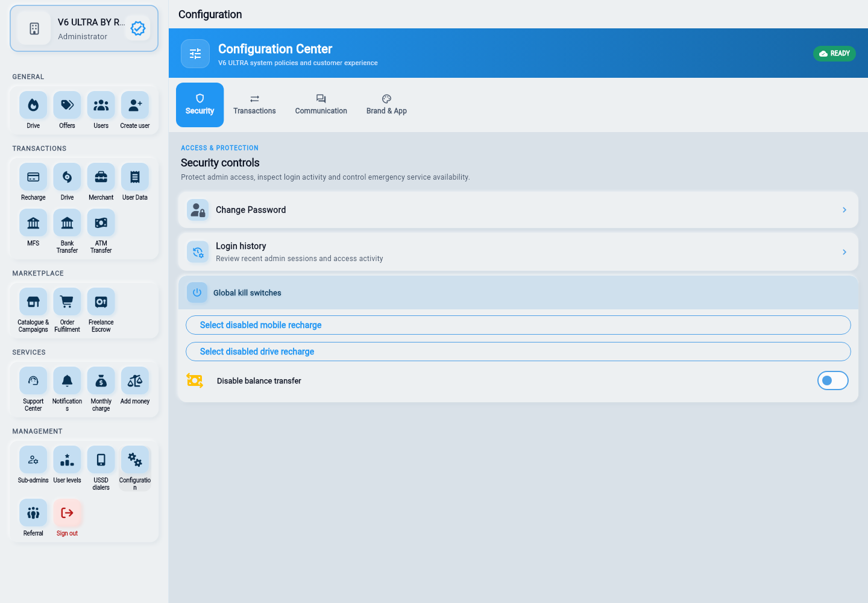Click the Change Password user-lock icon
The height and width of the screenshot is (603, 868).
[x=198, y=210]
